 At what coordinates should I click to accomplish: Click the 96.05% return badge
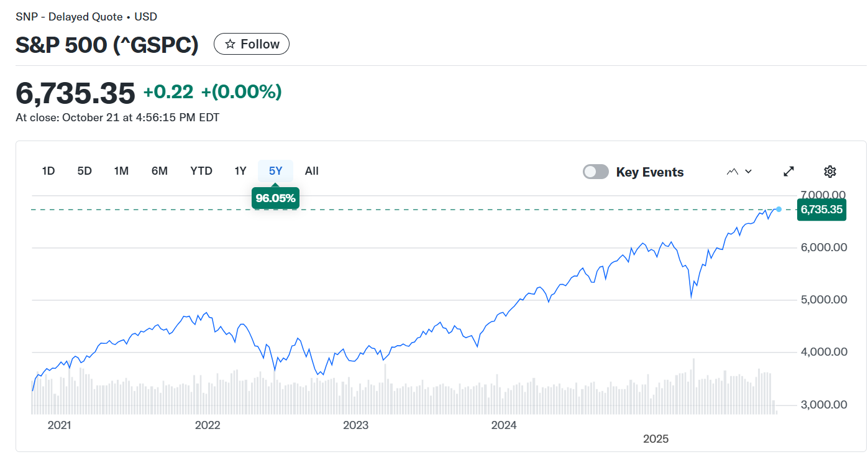pyautogui.click(x=275, y=198)
